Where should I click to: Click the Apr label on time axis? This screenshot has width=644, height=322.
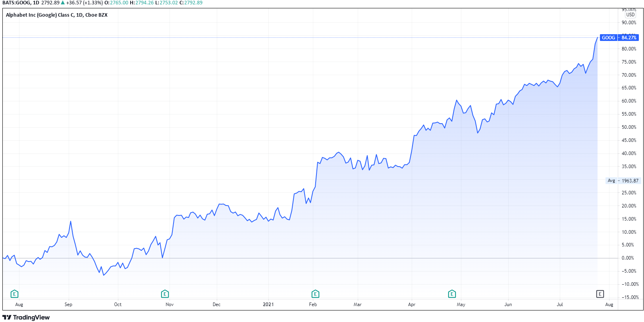412,305
